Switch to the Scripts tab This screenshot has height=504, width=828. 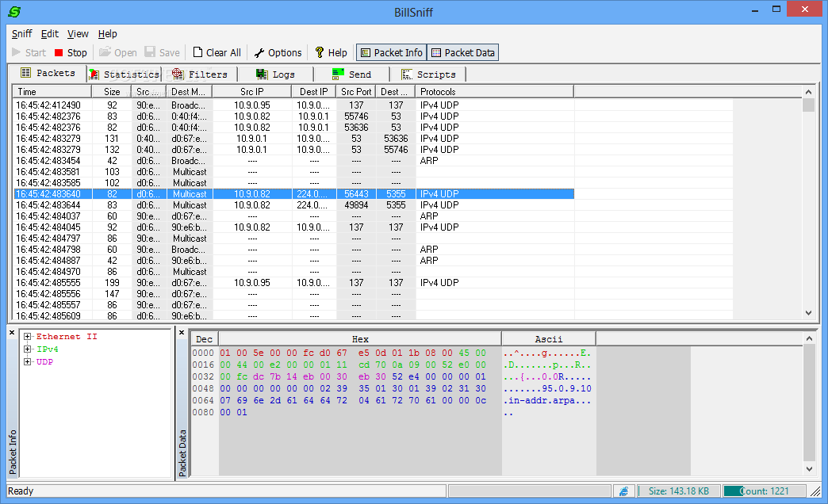pyautogui.click(x=427, y=74)
